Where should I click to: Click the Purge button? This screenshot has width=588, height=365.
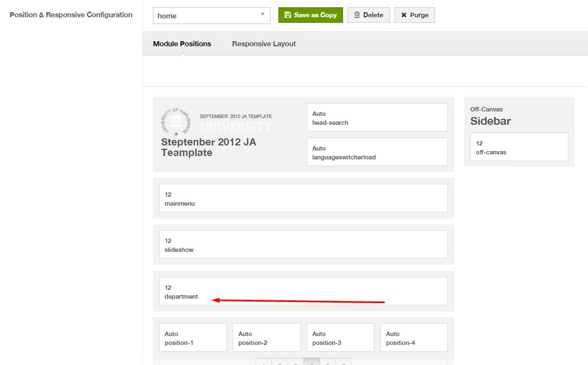click(415, 15)
